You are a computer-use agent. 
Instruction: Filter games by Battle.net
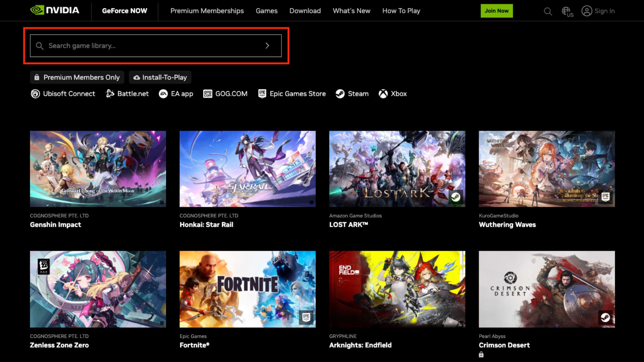(x=127, y=94)
